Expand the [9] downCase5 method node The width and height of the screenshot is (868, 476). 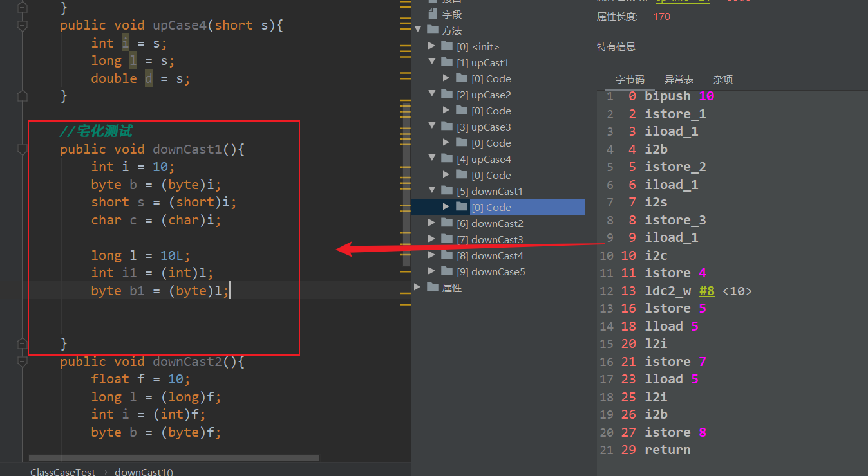click(x=433, y=271)
